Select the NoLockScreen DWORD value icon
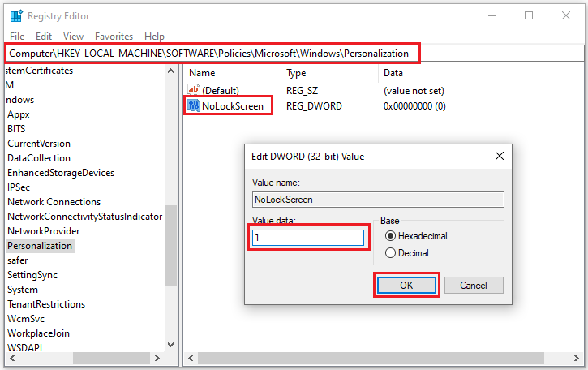This screenshot has height=370, width=588. tap(194, 105)
